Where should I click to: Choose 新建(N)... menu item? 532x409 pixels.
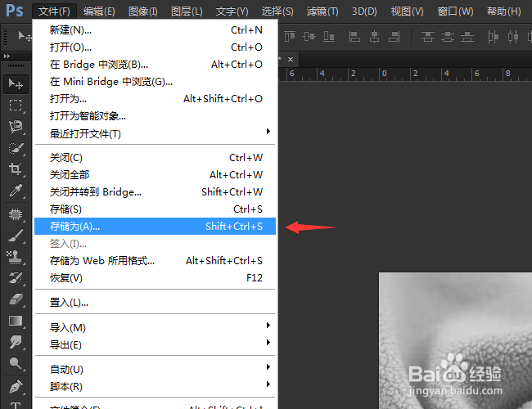(x=155, y=29)
